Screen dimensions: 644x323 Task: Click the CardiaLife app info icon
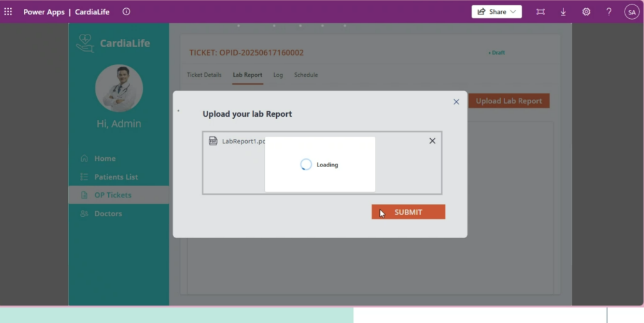point(126,11)
